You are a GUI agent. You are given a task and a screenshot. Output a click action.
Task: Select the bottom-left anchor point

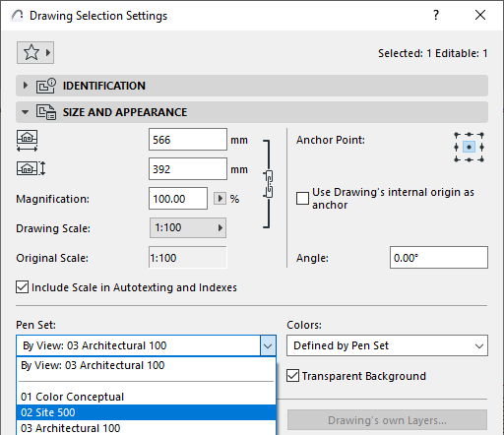[457, 159]
